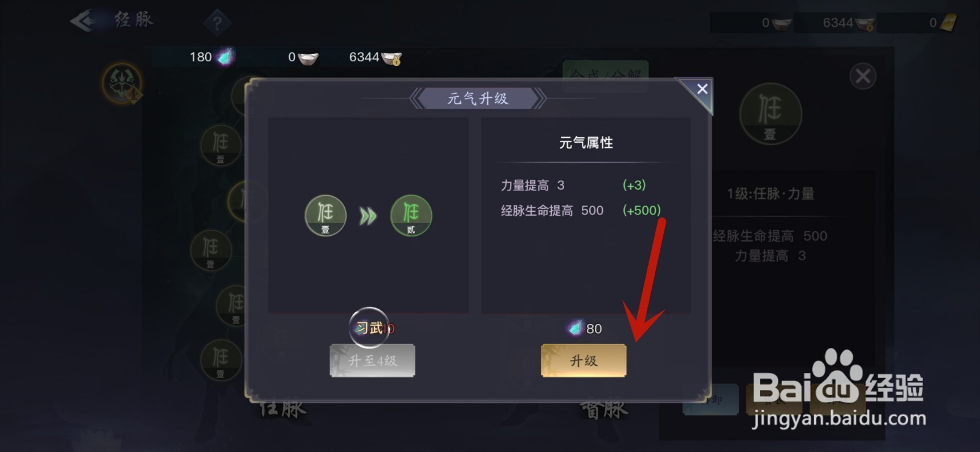
Task: Click the 习武 round badge
Action: [369, 328]
